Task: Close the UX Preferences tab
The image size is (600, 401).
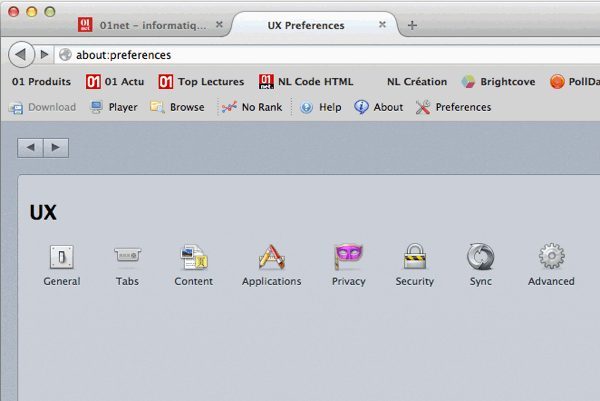Action: pos(382,25)
